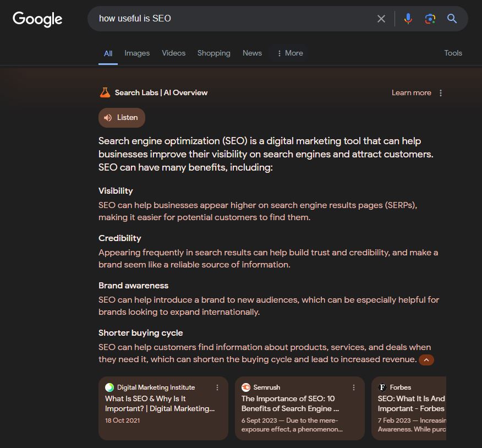Start voice search with the microphone icon

click(x=408, y=19)
